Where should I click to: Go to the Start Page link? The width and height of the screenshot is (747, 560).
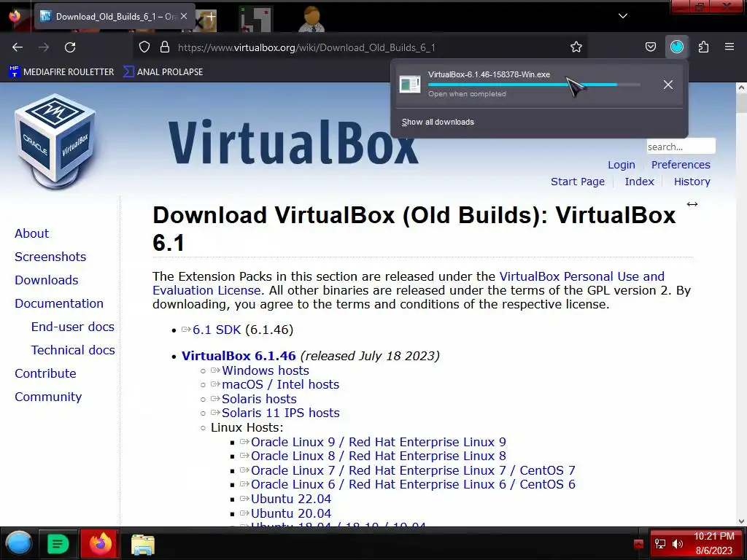pyautogui.click(x=578, y=182)
